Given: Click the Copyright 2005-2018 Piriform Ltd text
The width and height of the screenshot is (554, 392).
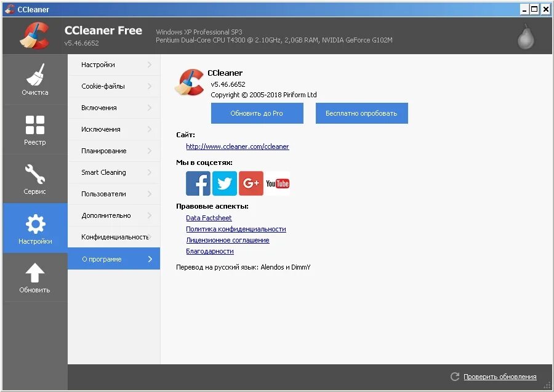Looking at the screenshot, I should click(x=263, y=95).
